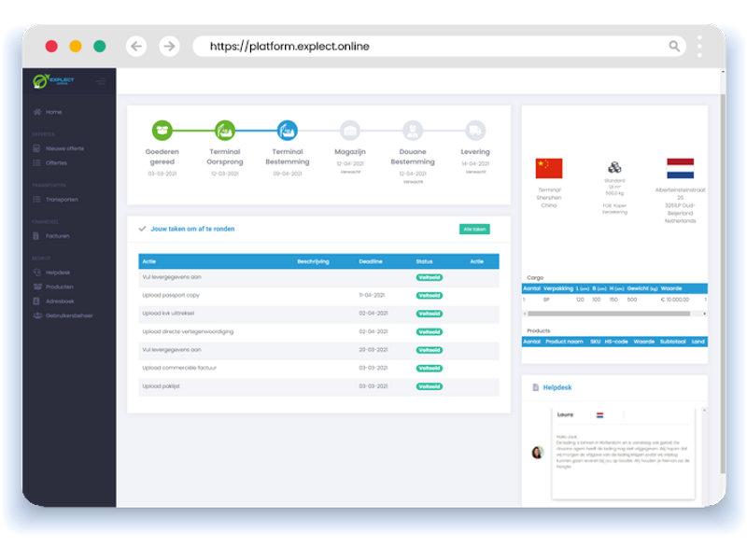This screenshot has width=747, height=560.
Task: Open the browser search magnifier
Action: [674, 45]
